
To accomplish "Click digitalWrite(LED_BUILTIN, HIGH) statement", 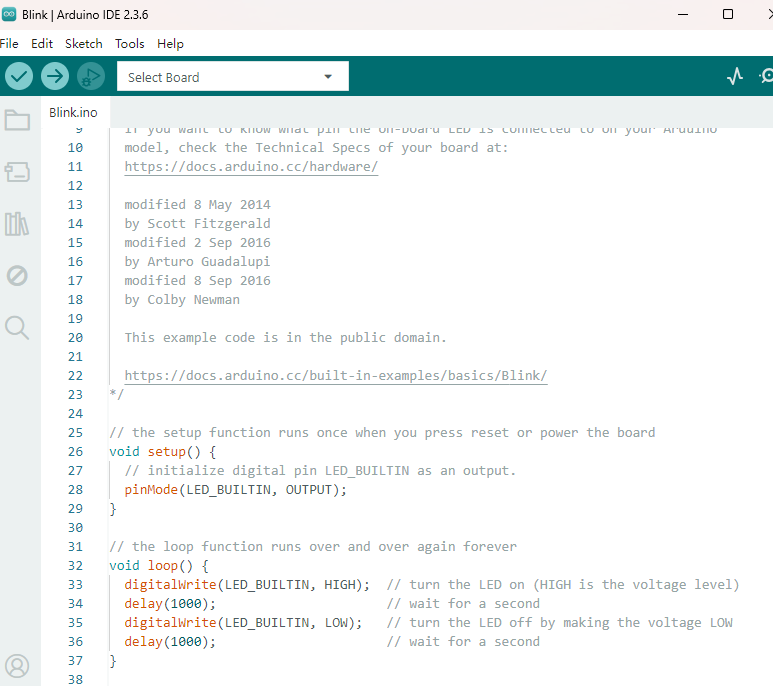I will point(247,585).
